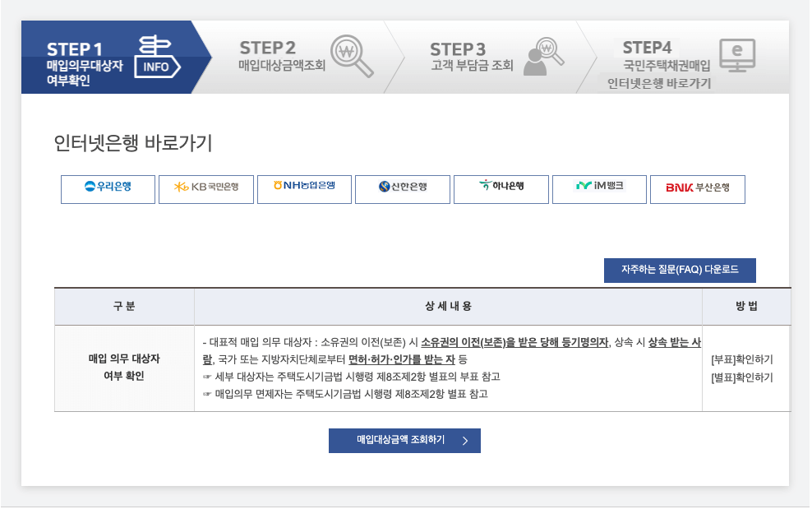Open the BNK 부산은행 bank logo link
Screen dimensions: 812x509
click(697, 189)
